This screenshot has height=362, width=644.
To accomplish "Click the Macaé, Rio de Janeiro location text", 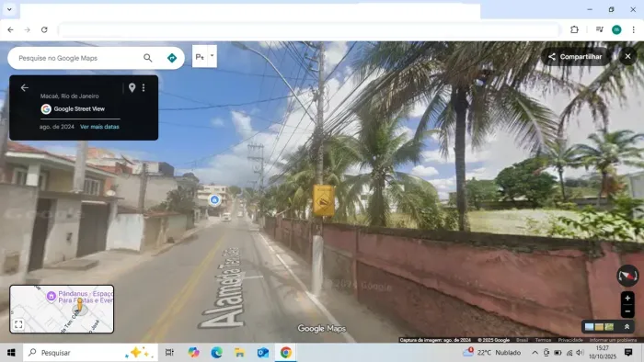I will [x=69, y=96].
